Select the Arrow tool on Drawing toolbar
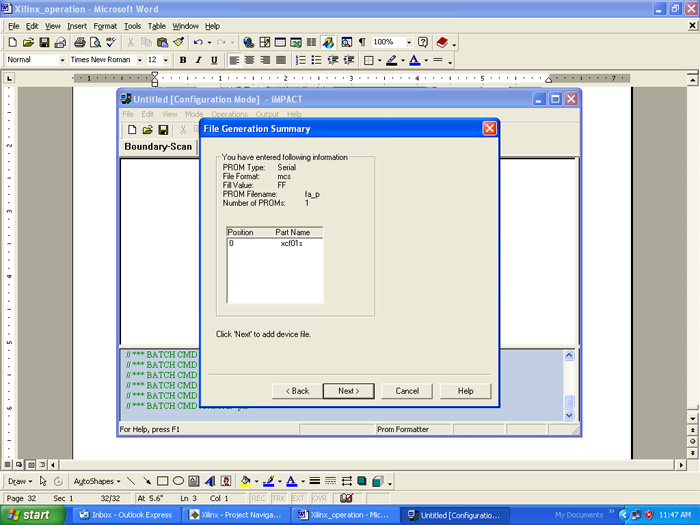Viewport: 700px width, 525px height. click(146, 481)
